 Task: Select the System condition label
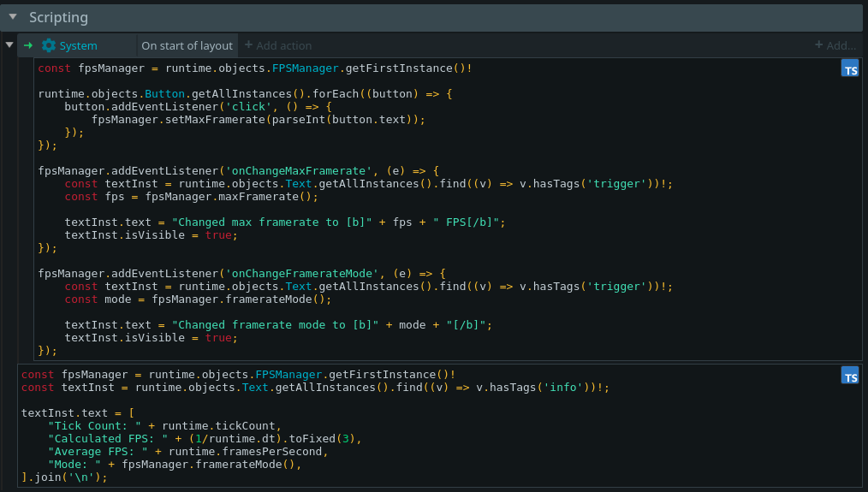pyautogui.click(x=78, y=46)
